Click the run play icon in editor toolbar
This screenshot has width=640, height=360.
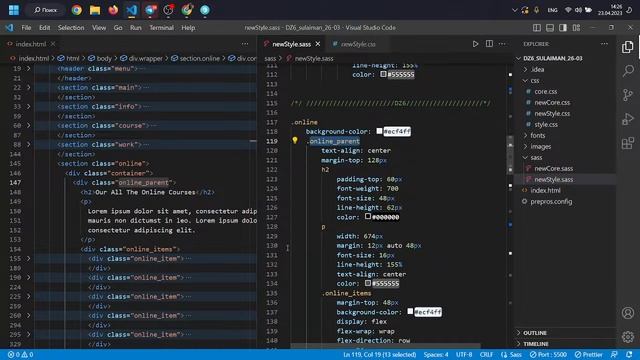[x=475, y=44]
